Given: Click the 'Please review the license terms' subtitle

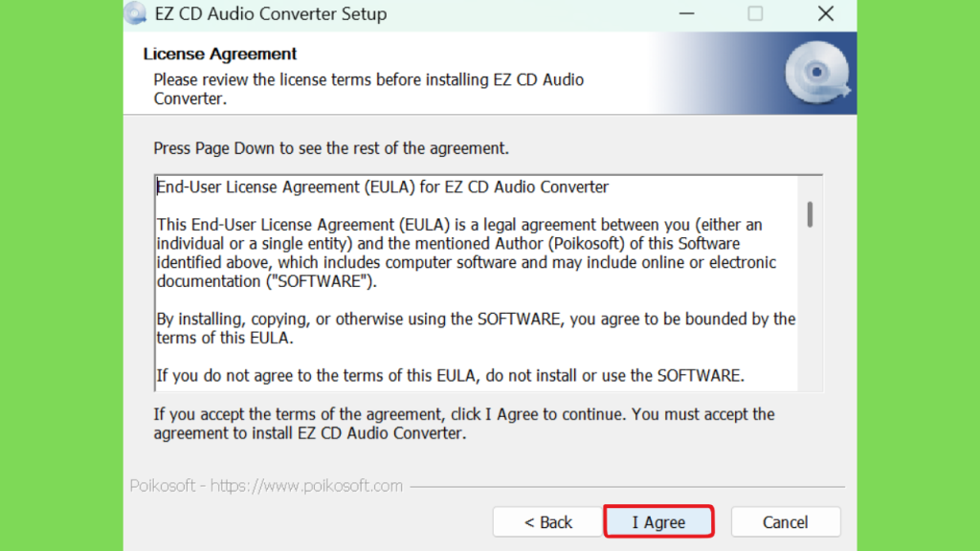Looking at the screenshot, I should [x=368, y=89].
